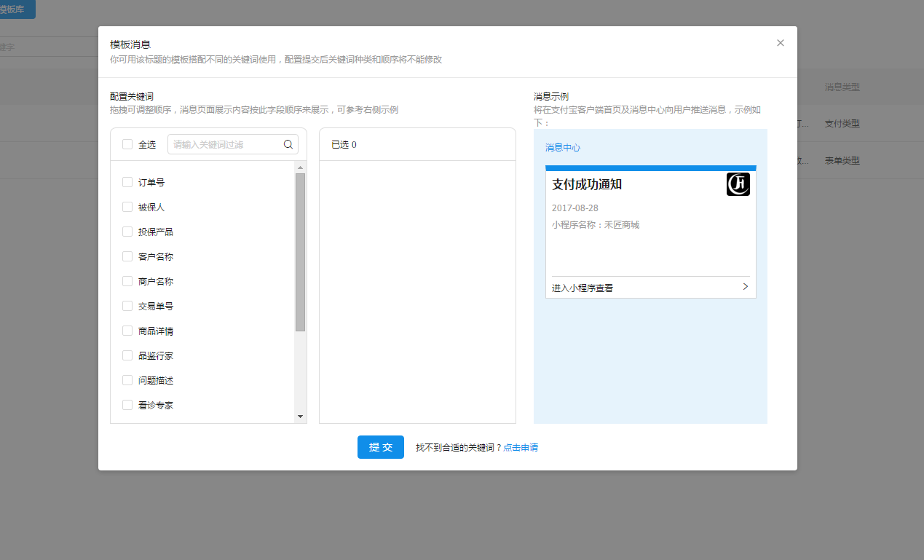Open 进入小程序查看 in the message card
This screenshot has height=560, width=924.
(583, 288)
